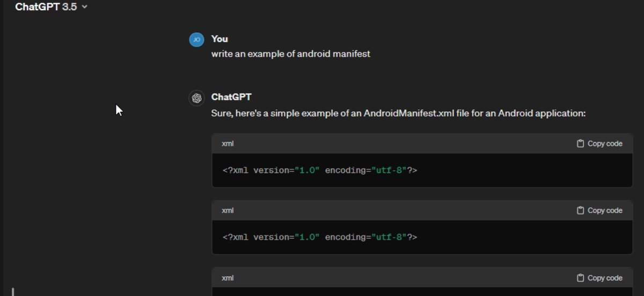Click the 'ChatGPT' responder name
Screen dimensions: 644x296
tap(231, 97)
